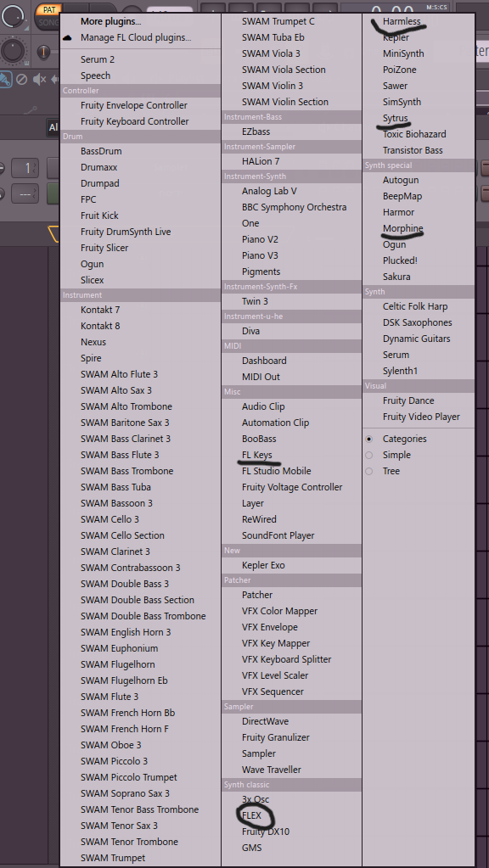Choose Harmless synth

402,21
